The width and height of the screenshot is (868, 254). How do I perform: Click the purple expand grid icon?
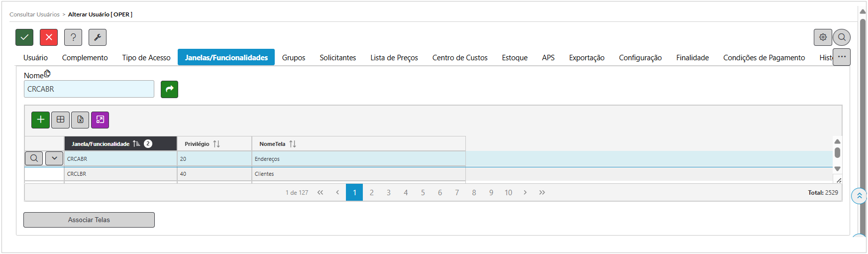click(100, 120)
